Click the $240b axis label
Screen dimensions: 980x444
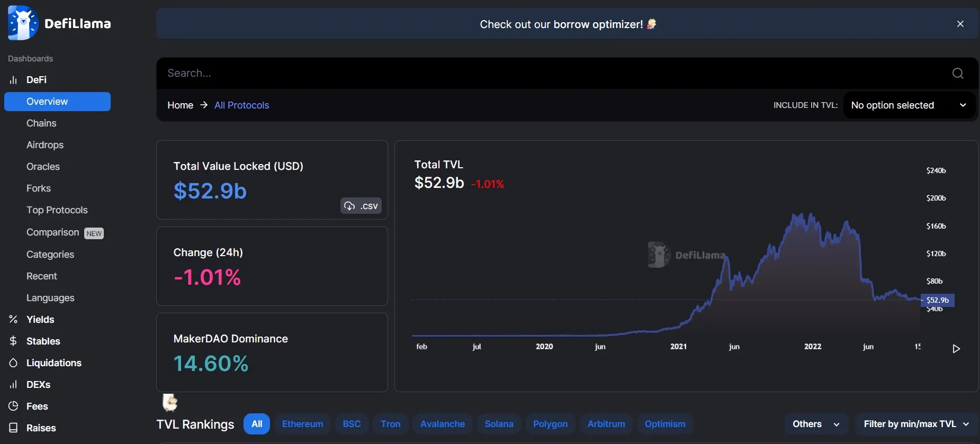pyautogui.click(x=936, y=170)
